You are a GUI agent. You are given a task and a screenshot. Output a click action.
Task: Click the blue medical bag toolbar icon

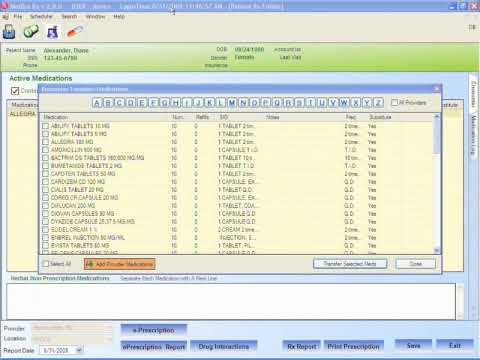point(9,32)
